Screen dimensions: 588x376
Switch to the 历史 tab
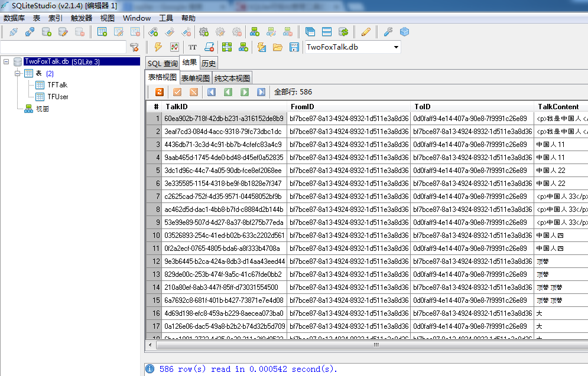[209, 64]
